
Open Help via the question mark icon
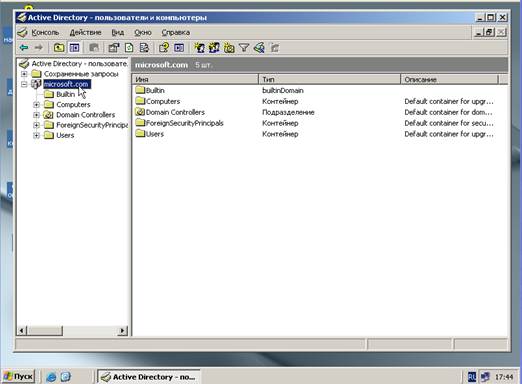(x=164, y=48)
